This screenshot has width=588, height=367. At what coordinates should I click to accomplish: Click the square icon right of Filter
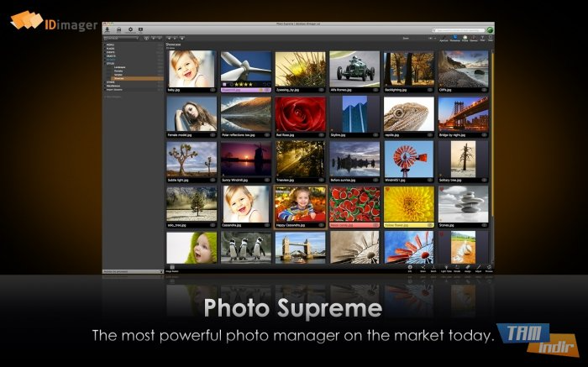490,38
